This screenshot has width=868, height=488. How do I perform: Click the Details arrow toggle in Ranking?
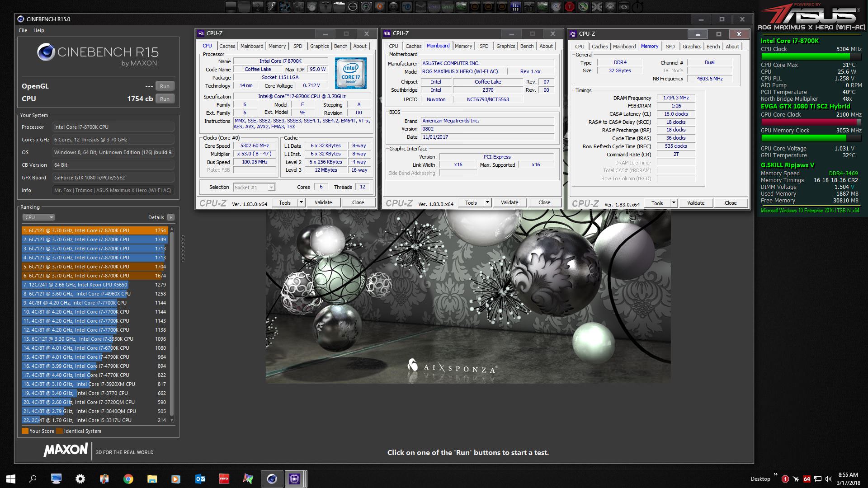point(170,217)
